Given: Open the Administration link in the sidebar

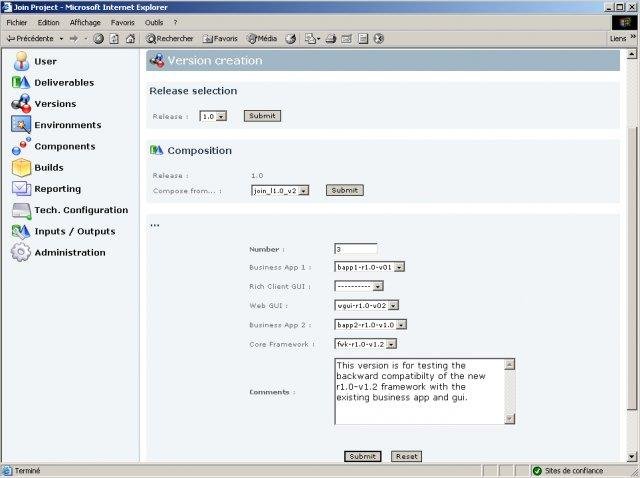Looking at the screenshot, I should (x=70, y=253).
